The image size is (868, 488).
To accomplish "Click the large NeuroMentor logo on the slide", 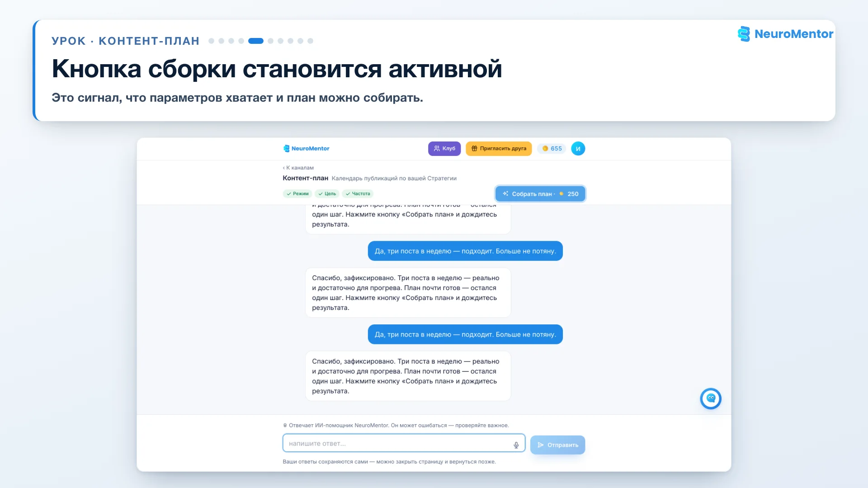I will coord(785,34).
